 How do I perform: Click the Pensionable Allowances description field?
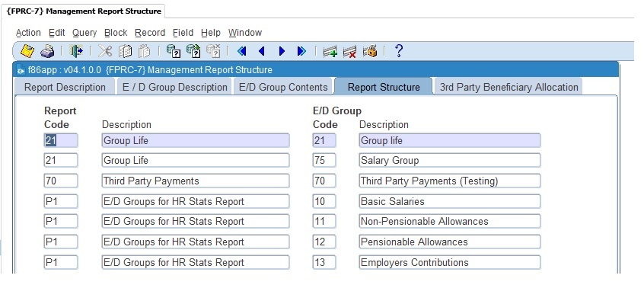(x=450, y=242)
